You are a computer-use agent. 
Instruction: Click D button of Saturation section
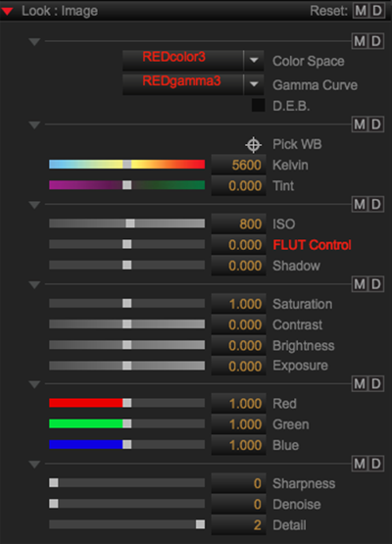[x=376, y=284]
